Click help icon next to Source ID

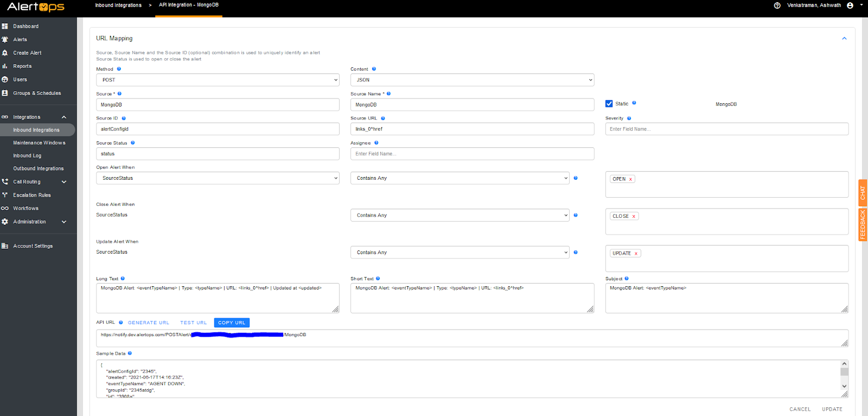click(x=124, y=118)
